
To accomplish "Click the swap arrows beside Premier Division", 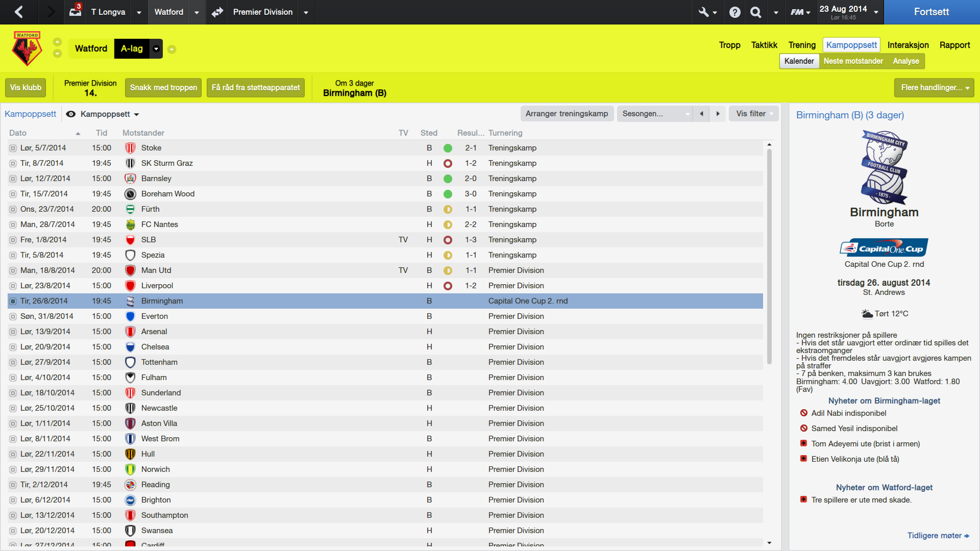I will pyautogui.click(x=217, y=12).
